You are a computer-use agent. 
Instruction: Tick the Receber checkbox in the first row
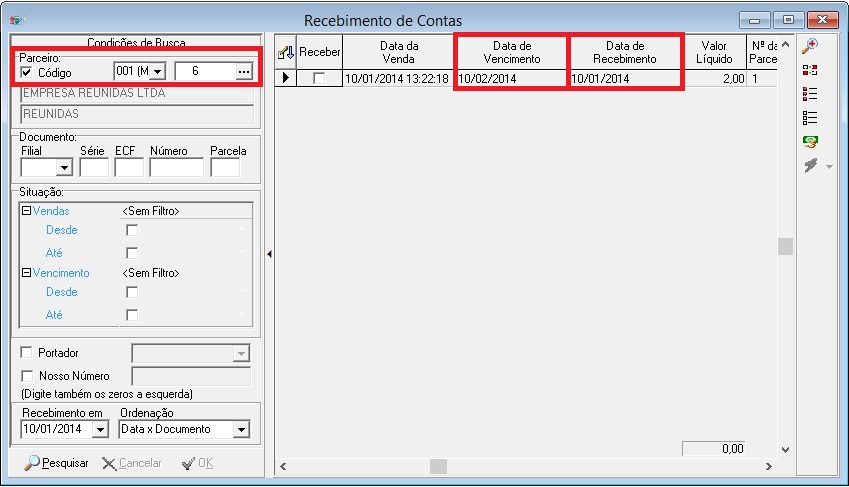click(x=319, y=79)
